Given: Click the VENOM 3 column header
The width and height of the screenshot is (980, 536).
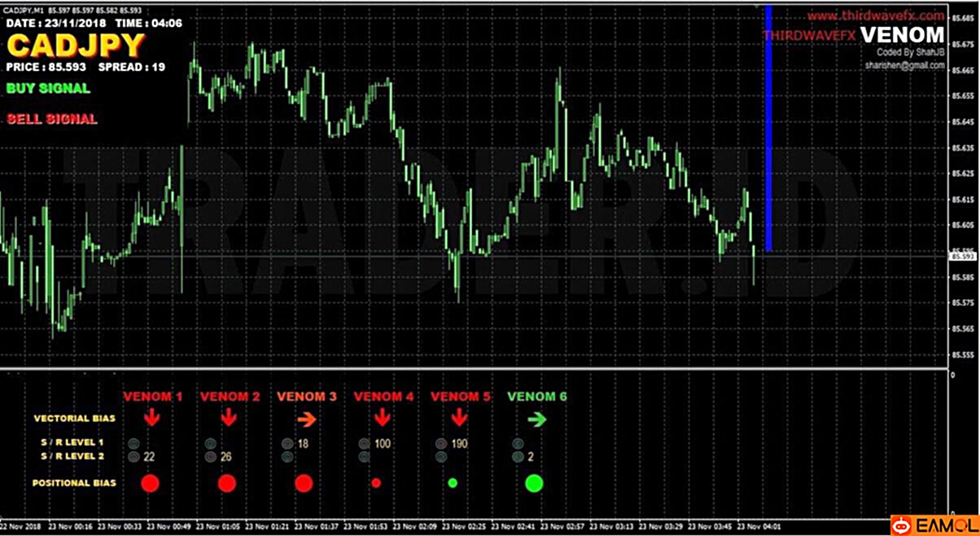Looking at the screenshot, I should coord(307,397).
